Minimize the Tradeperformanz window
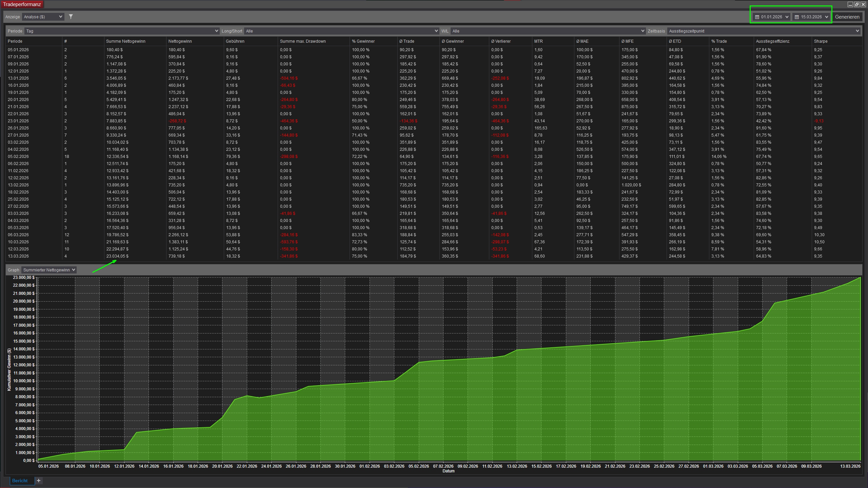Image resolution: width=868 pixels, height=488 pixels. coord(850,4)
